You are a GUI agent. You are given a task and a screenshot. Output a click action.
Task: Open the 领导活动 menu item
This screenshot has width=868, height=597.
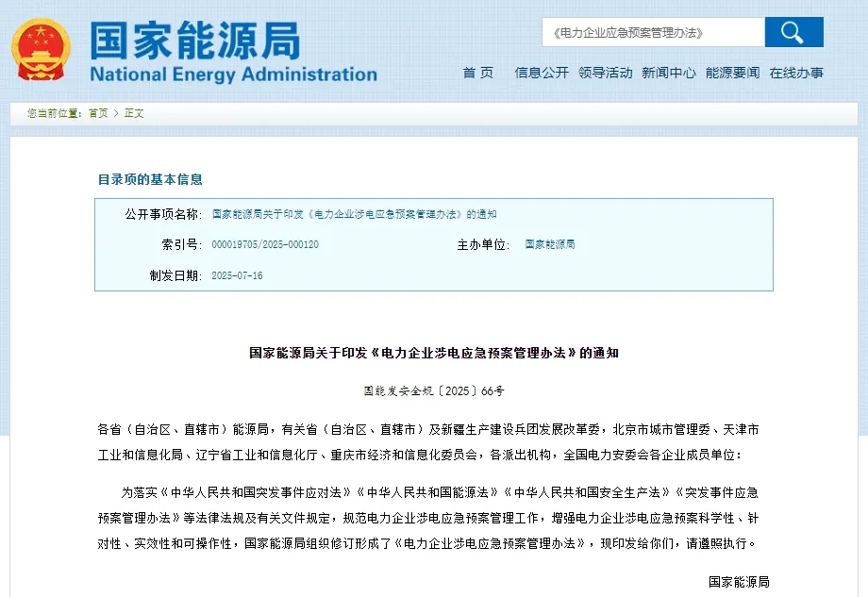(605, 73)
